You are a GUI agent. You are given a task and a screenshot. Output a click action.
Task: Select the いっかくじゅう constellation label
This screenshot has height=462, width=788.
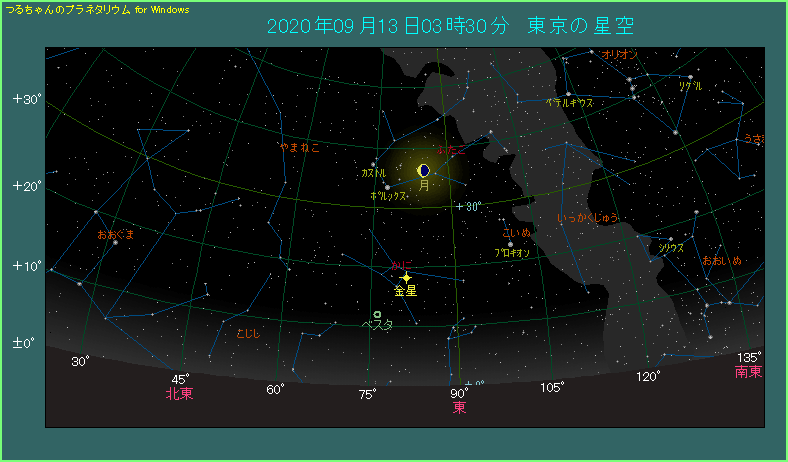588,217
